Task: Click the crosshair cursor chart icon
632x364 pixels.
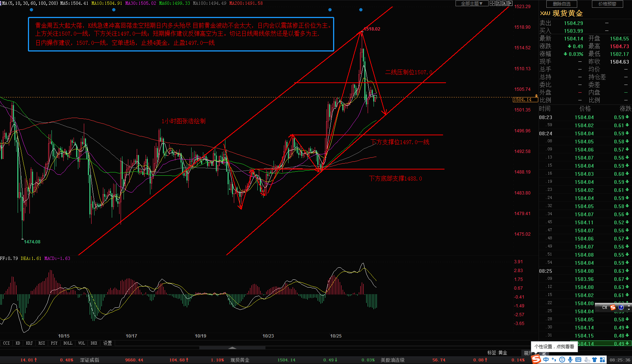Action: tap(492, 3)
